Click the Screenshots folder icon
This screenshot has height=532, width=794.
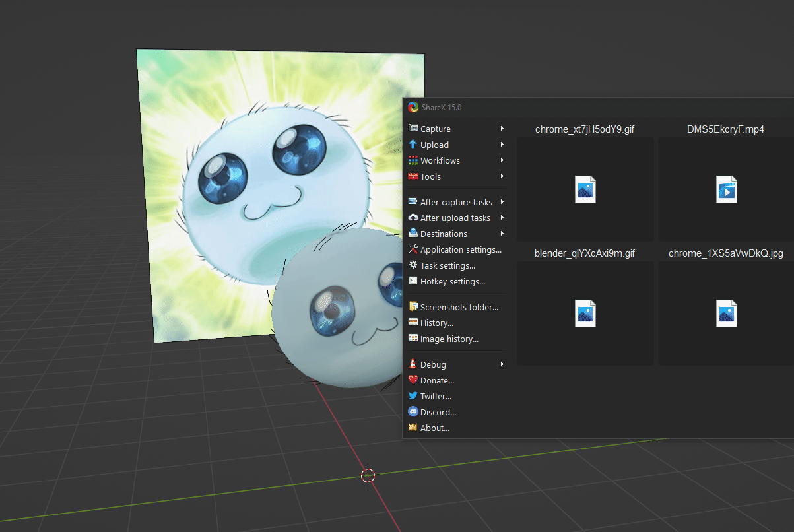[413, 307]
